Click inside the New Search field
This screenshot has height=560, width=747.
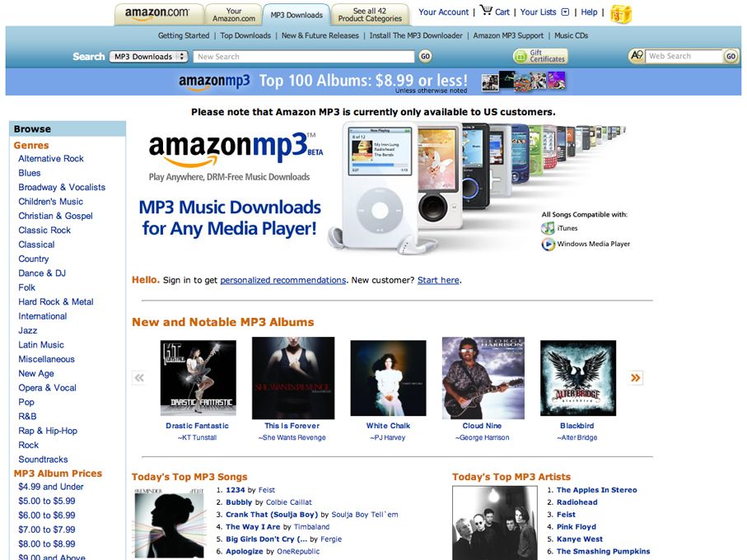(x=304, y=56)
